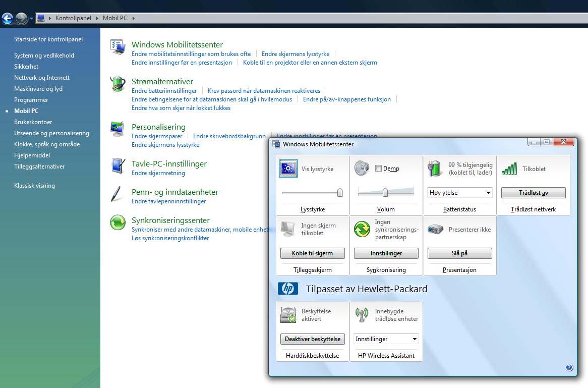588x388 pixels.
Task: Click the Synkroniseringssenter green icon
Action: point(117,222)
